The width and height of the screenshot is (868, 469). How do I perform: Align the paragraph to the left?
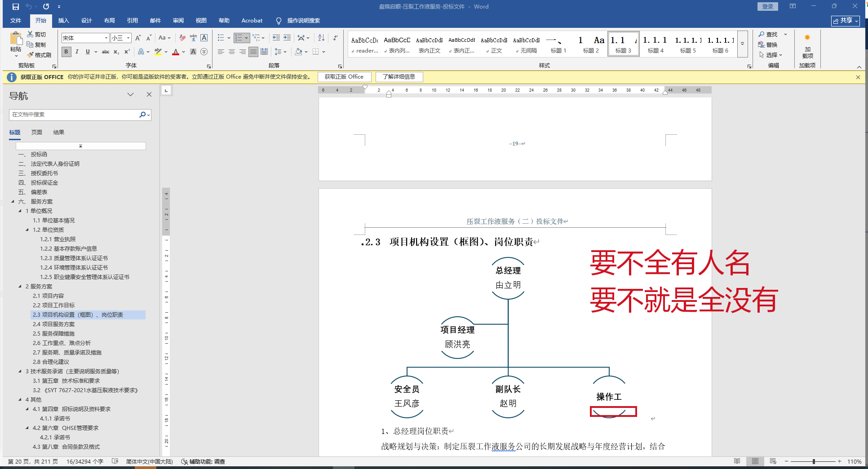[x=221, y=52]
